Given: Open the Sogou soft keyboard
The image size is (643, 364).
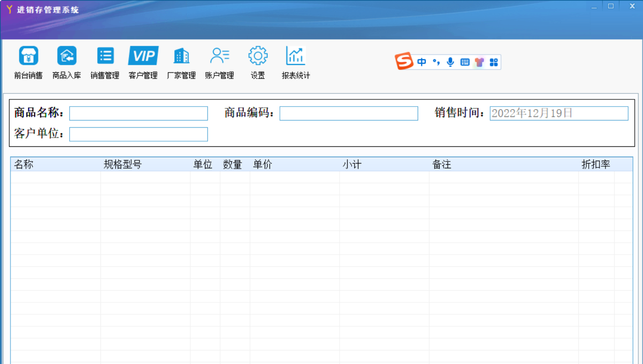Looking at the screenshot, I should tap(465, 62).
